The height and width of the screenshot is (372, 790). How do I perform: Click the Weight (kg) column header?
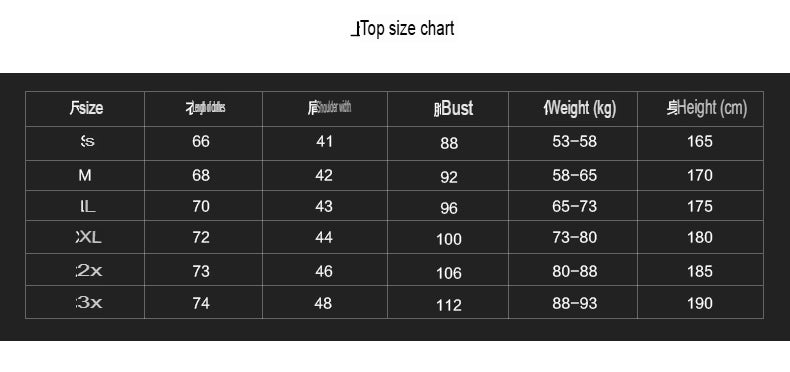[579, 108]
